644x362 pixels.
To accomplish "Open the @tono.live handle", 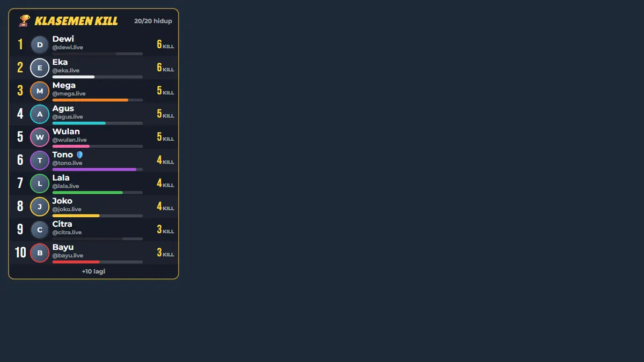I will [x=68, y=162].
